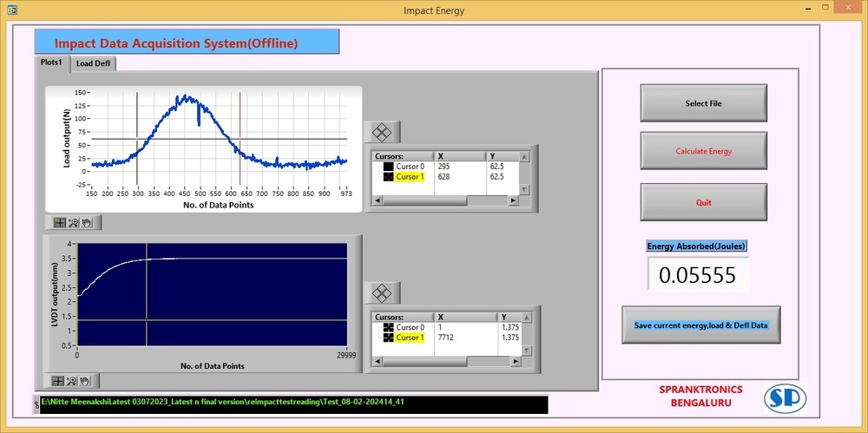Image resolution: width=868 pixels, height=433 pixels.
Task: Click Load legend vertical scrollbar up arrow
Action: pos(525,157)
